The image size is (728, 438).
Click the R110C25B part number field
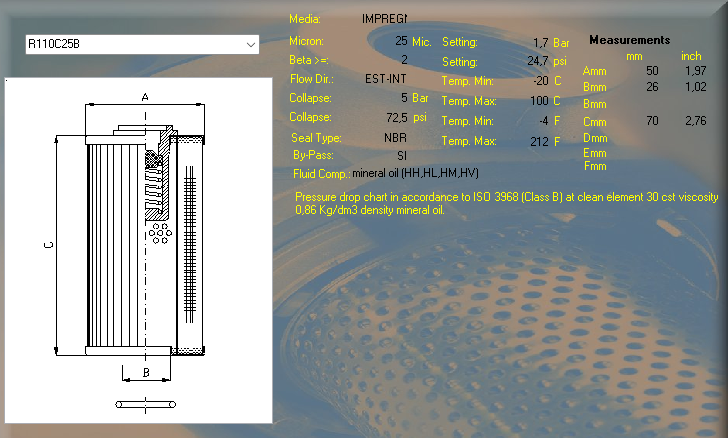142,45
